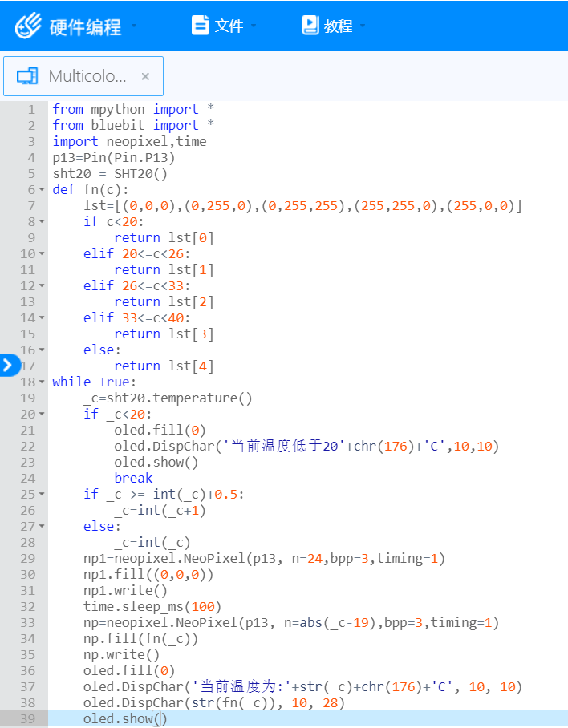The width and height of the screenshot is (568, 728).
Task: Fold the if block at line 25
Action: (x=42, y=495)
